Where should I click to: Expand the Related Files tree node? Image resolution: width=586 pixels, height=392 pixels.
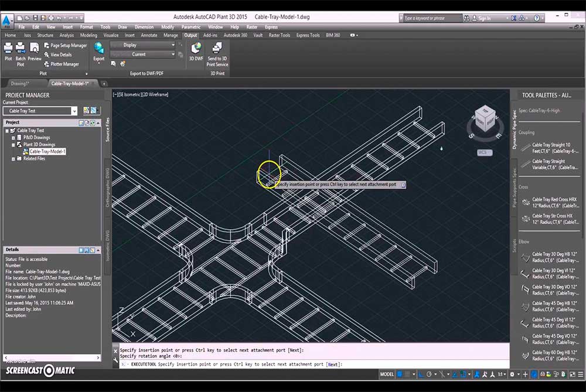(13, 159)
